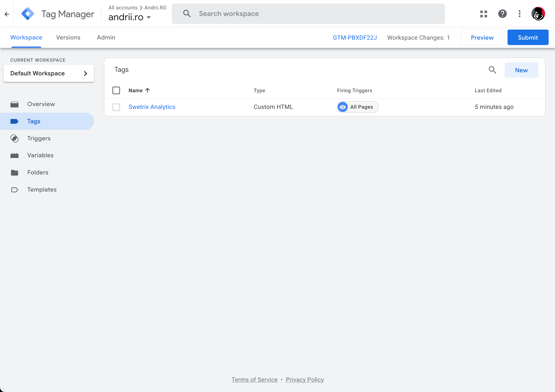Open the three-dot more options menu

(x=520, y=14)
